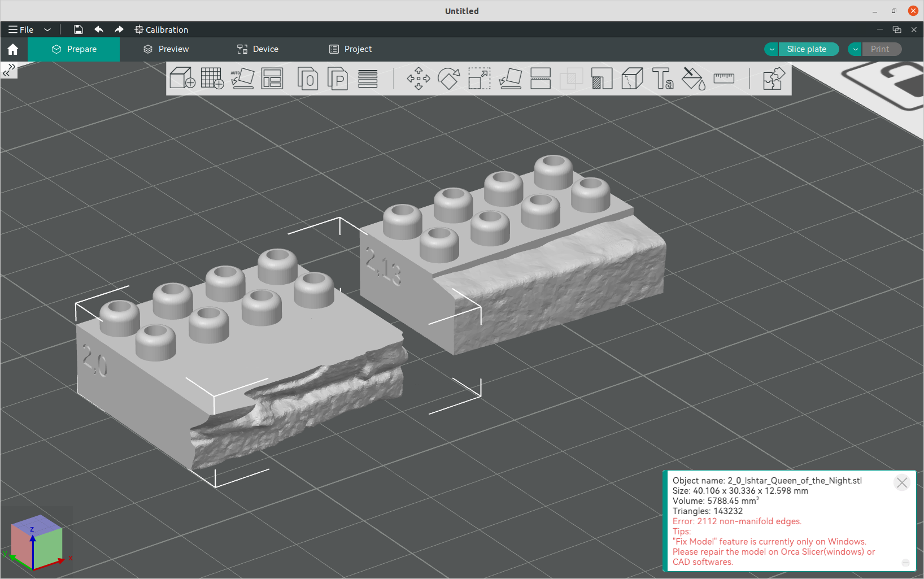Click the Size 40.106 x 30.336 line
This screenshot has height=579, width=924.
740,491
